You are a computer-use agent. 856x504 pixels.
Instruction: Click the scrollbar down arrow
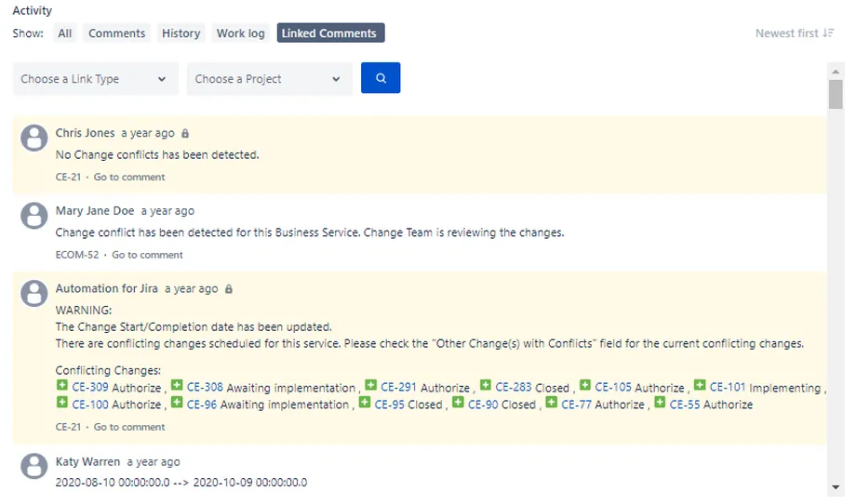coord(836,487)
